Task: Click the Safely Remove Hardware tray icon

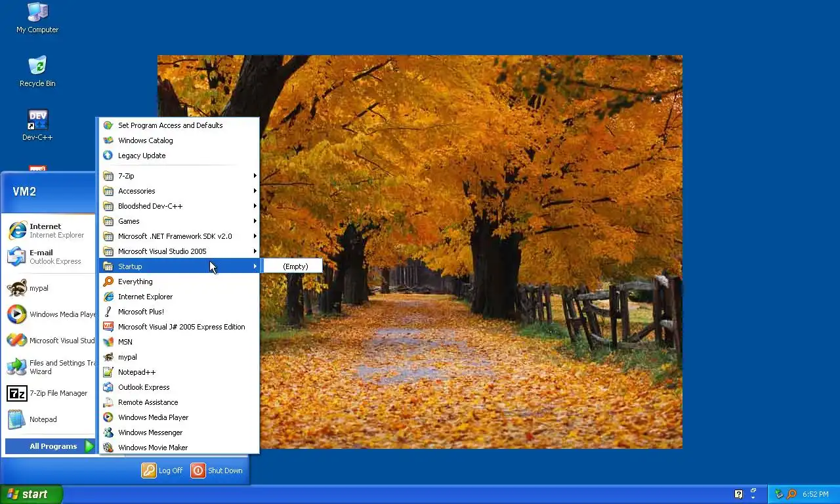Action: 780,494
